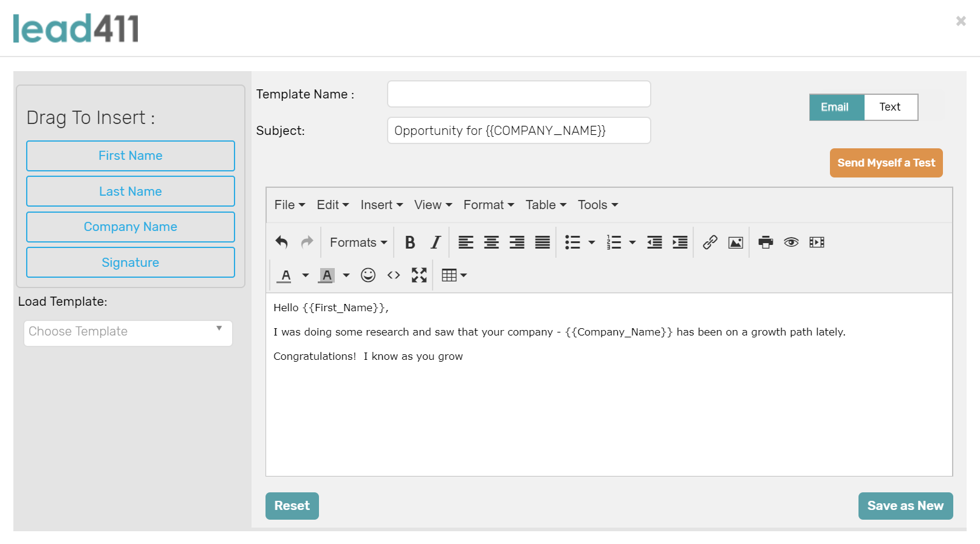Toggle fullscreen editor mode

coord(419,275)
